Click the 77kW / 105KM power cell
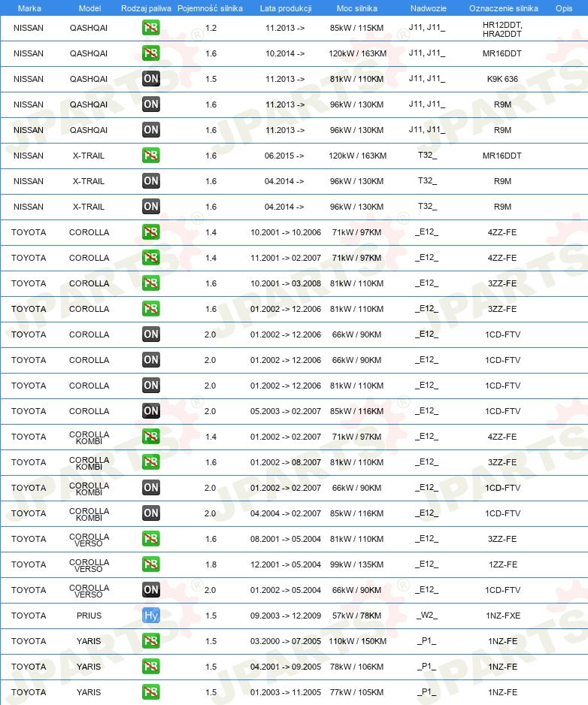 [x=356, y=692]
